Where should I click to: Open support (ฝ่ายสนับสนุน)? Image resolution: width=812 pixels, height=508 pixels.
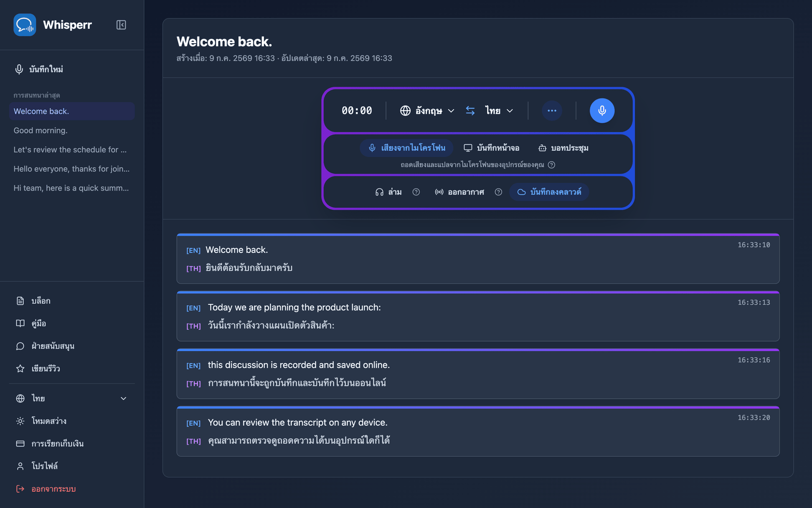(x=72, y=346)
